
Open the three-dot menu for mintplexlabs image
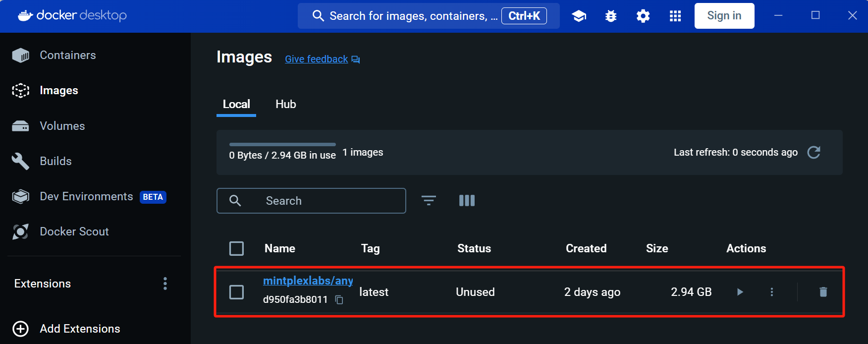pos(771,292)
